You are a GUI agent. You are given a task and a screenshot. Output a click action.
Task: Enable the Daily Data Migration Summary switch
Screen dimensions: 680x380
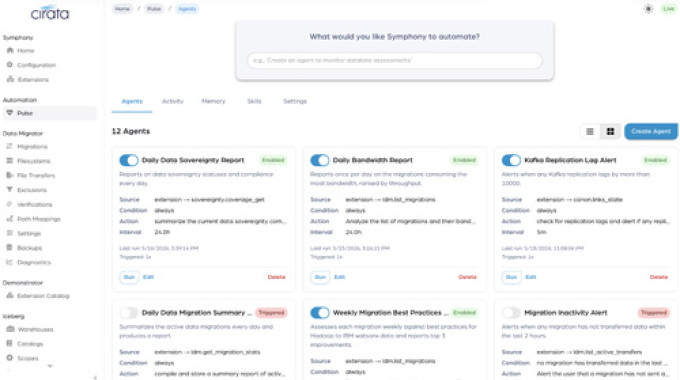click(129, 312)
